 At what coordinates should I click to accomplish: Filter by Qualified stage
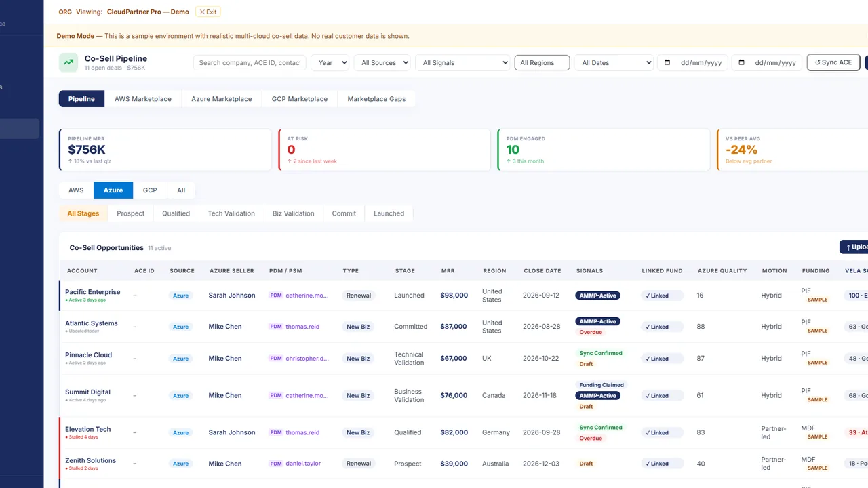click(x=176, y=213)
